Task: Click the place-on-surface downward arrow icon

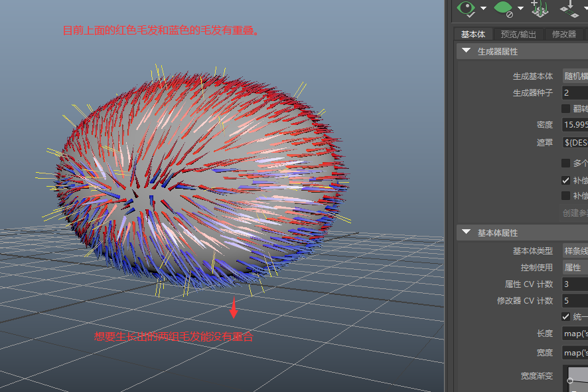Action: (x=569, y=9)
